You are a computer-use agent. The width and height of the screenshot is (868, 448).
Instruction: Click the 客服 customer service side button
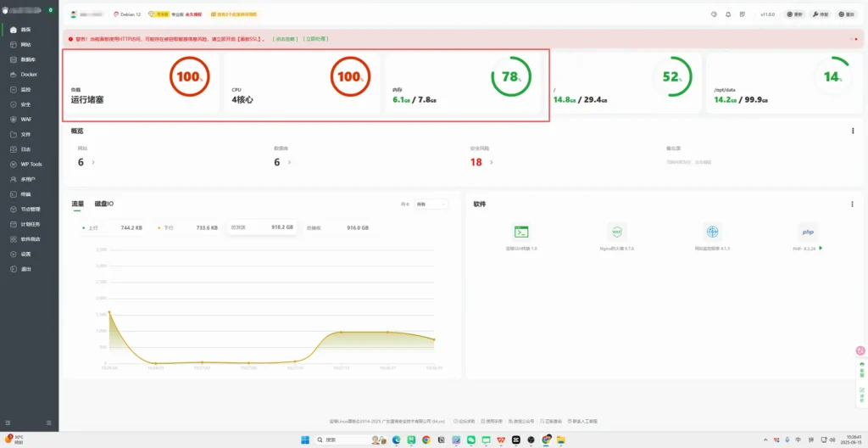click(x=861, y=370)
